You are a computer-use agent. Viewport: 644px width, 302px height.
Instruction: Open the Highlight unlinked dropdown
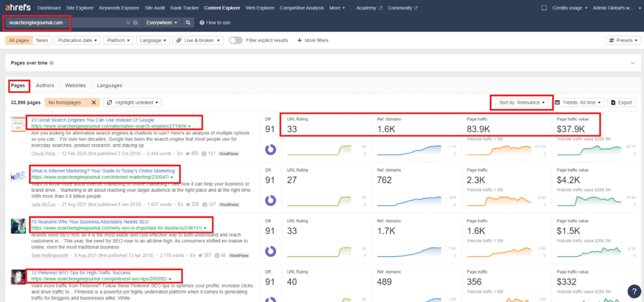coord(133,103)
